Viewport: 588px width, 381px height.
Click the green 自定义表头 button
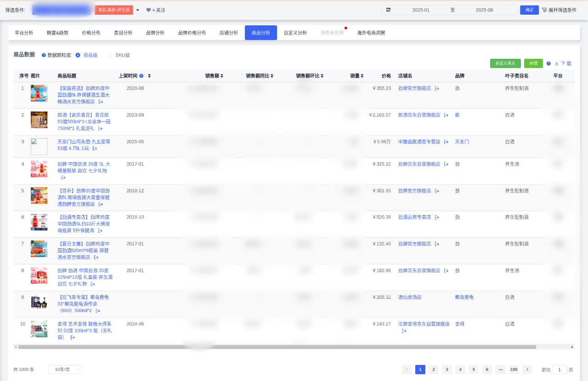pos(505,63)
